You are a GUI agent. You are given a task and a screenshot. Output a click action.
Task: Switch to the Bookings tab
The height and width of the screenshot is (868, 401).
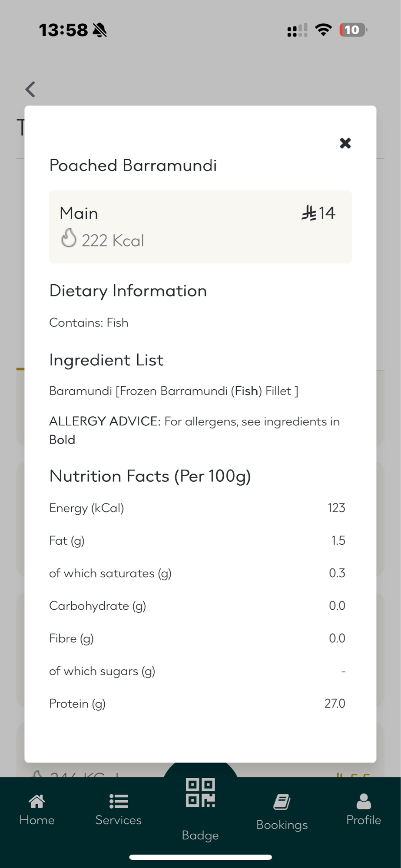(x=282, y=812)
